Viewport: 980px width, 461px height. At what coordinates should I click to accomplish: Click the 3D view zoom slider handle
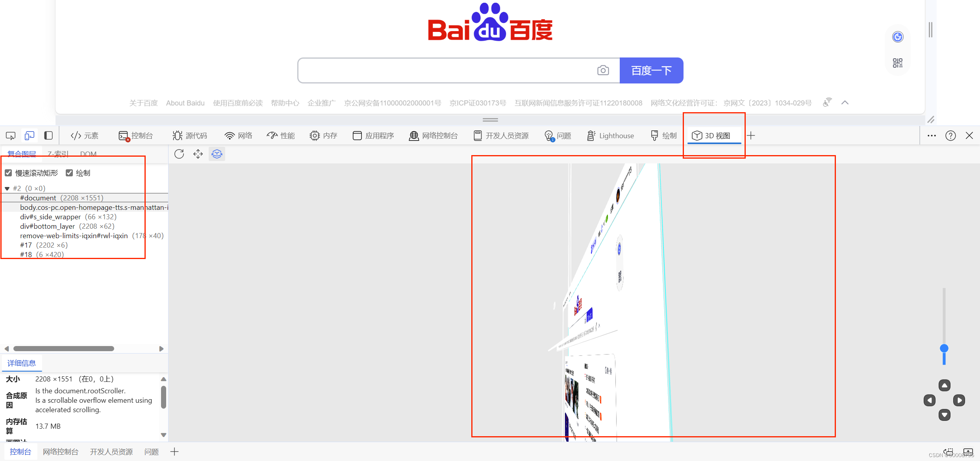[x=944, y=348]
